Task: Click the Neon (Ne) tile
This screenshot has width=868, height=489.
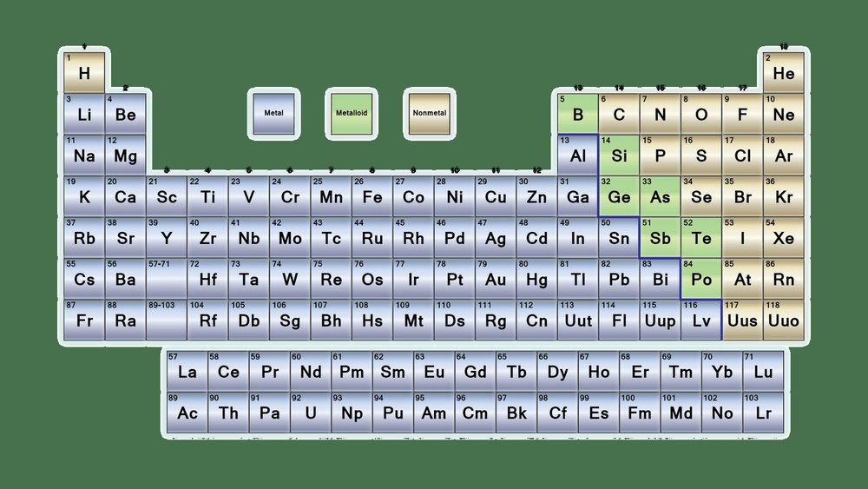Action: click(x=783, y=114)
